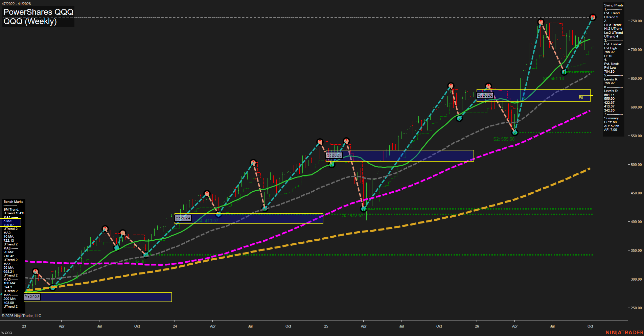Select the Pvt High 756.92 entry
The height and width of the screenshot is (336, 644).
(x=611, y=50)
